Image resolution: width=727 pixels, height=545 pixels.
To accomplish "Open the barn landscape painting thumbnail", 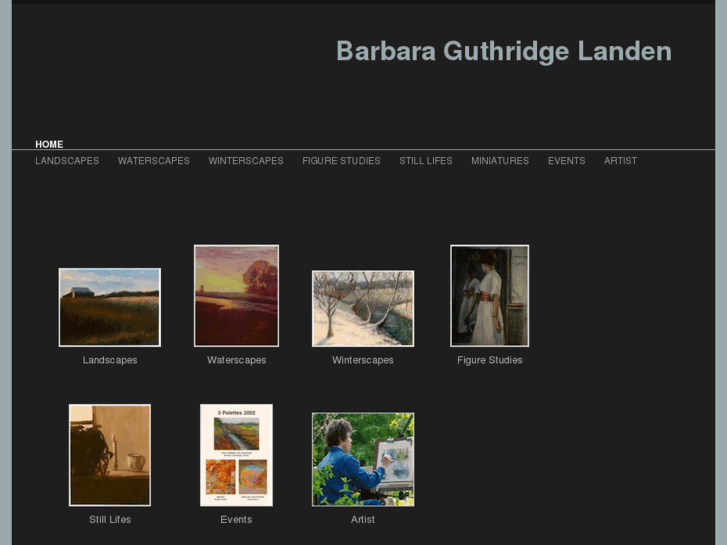I will (x=110, y=307).
